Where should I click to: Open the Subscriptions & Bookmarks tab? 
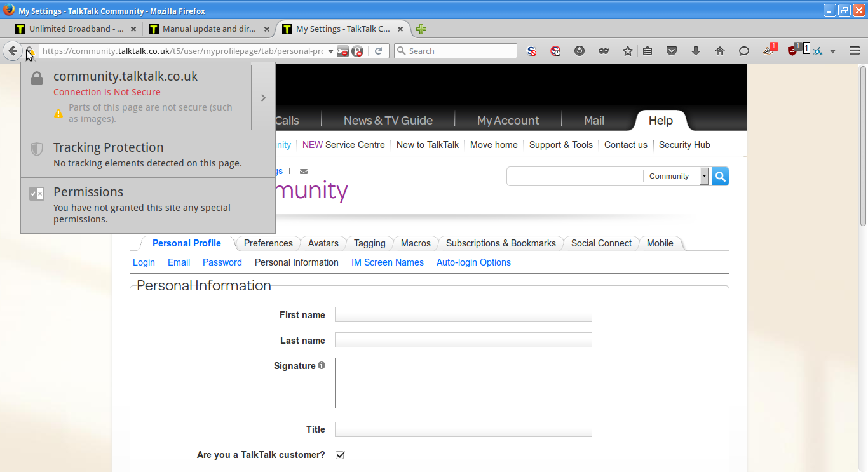[x=501, y=243]
